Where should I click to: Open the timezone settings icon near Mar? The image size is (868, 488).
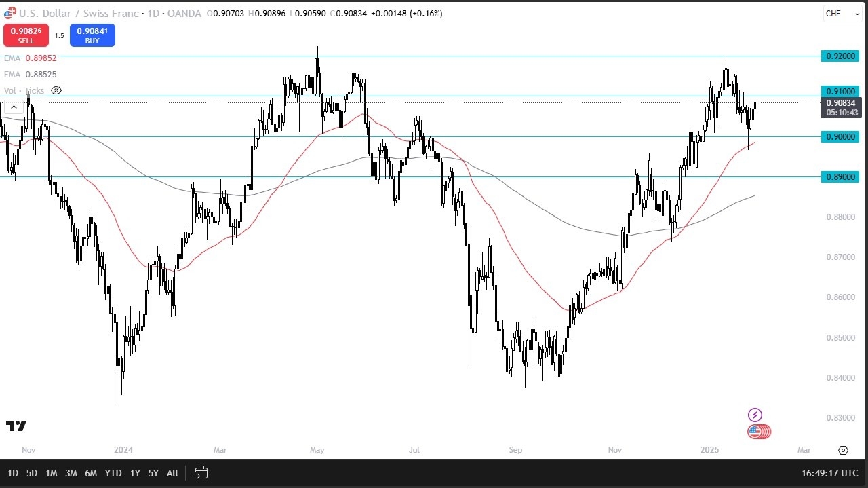[x=843, y=449]
